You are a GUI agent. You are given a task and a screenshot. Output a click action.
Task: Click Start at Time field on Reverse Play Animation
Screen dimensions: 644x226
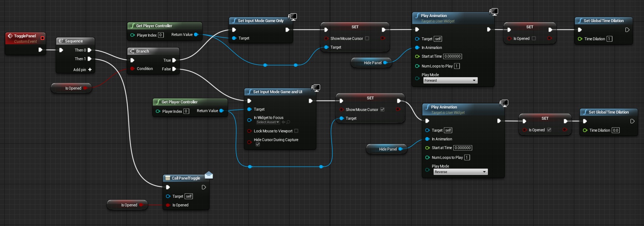(463, 148)
